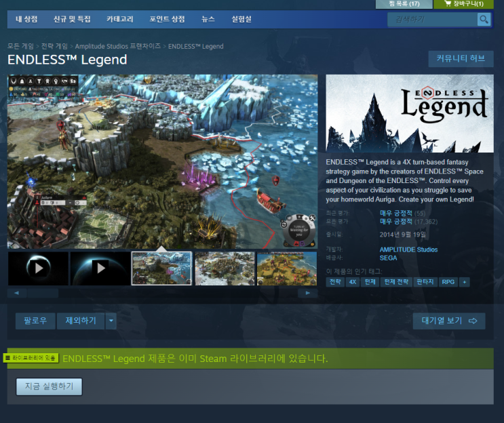Click the thumbnail strip scrollbar handle
The image size is (504, 423).
[43, 293]
